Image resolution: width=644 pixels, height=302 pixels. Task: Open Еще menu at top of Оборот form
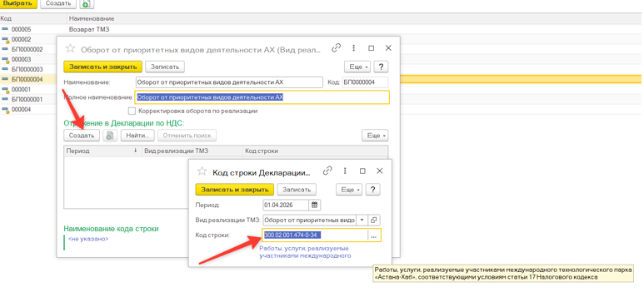pyautogui.click(x=357, y=67)
